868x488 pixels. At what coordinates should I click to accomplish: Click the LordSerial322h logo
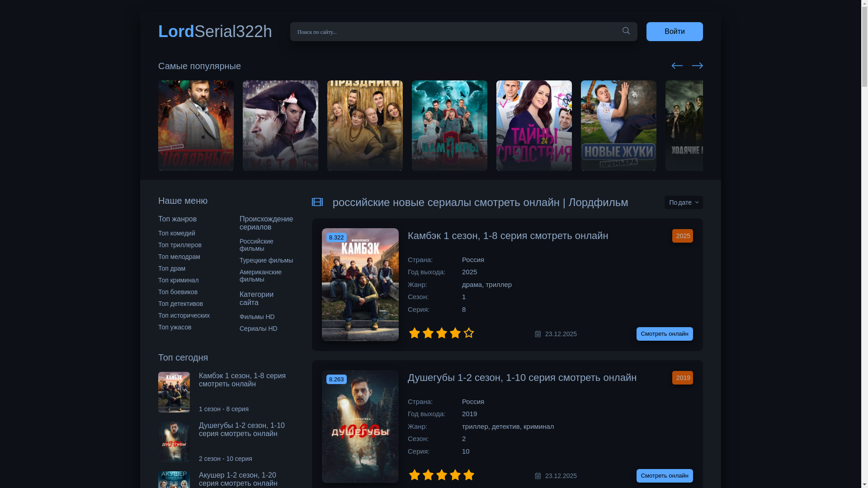coord(215,31)
